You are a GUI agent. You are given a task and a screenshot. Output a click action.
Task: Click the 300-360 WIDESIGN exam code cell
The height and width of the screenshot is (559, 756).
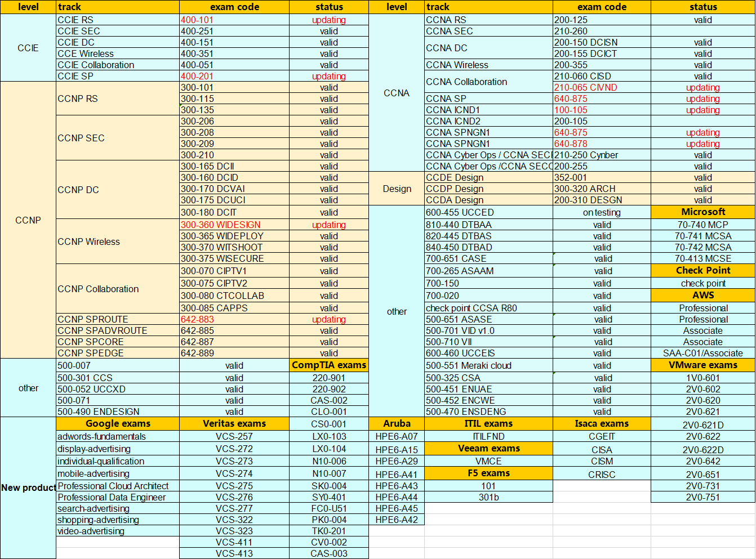point(234,225)
